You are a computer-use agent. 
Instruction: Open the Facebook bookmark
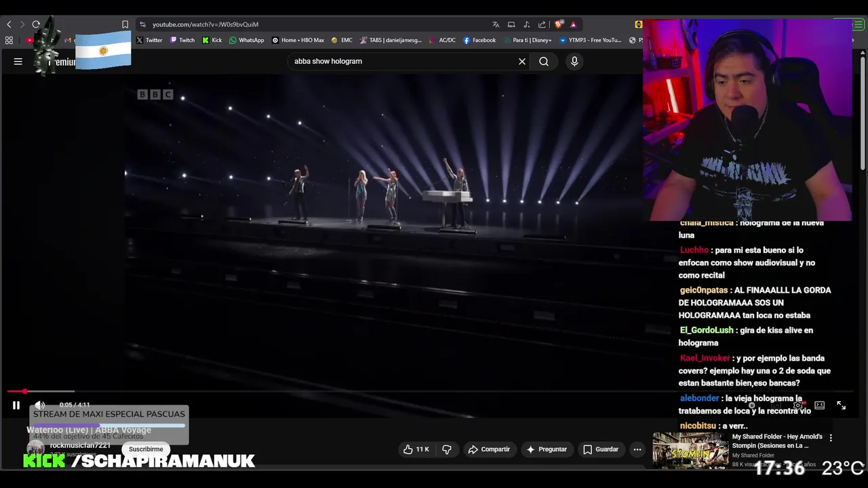point(479,40)
